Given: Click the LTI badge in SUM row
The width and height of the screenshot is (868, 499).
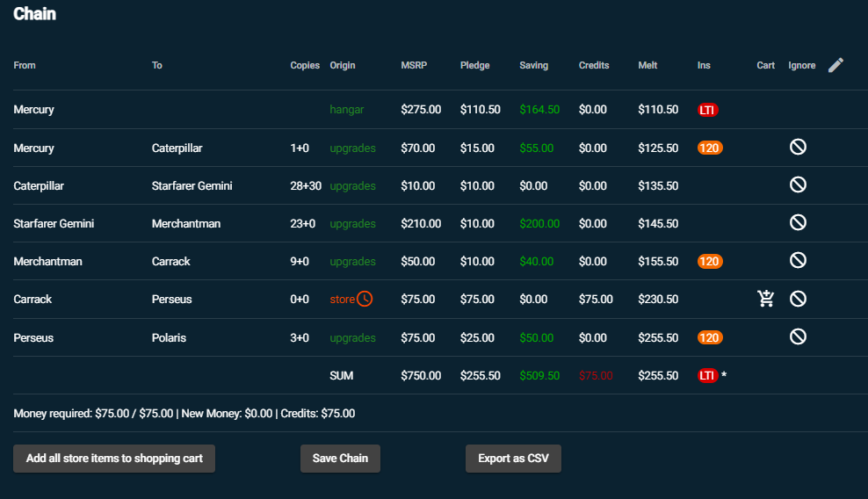Looking at the screenshot, I should 707,375.
